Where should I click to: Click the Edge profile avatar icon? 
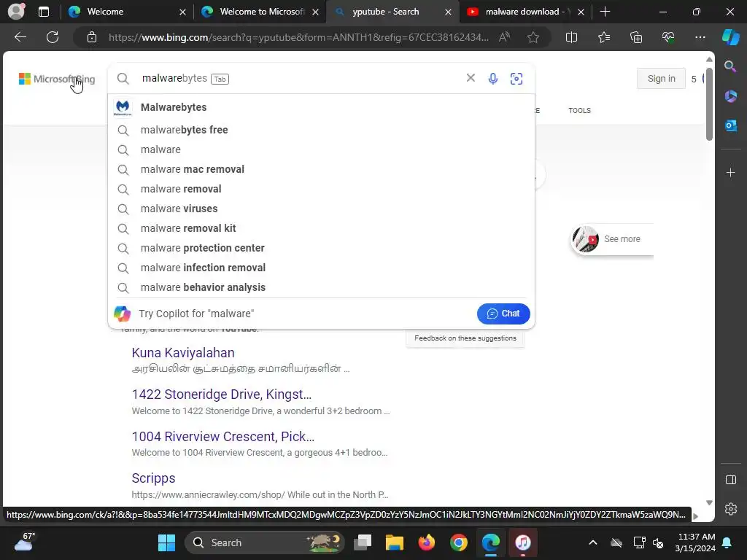(16, 12)
